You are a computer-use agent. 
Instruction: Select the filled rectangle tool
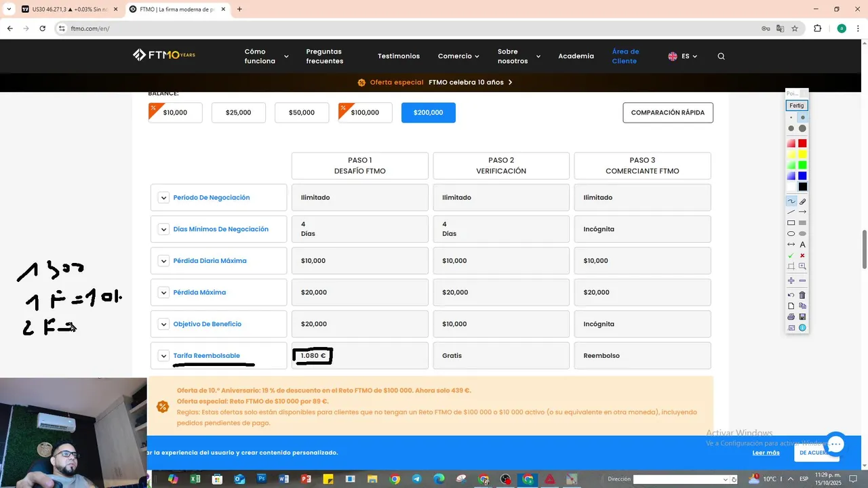802,222
